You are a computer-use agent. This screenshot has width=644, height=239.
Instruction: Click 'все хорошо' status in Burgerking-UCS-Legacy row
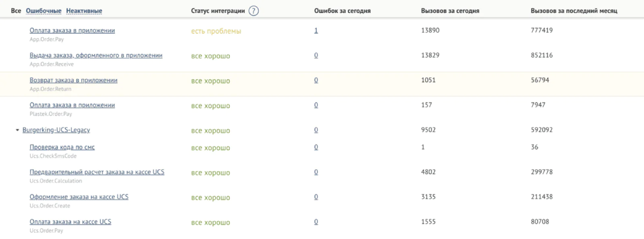210,131
